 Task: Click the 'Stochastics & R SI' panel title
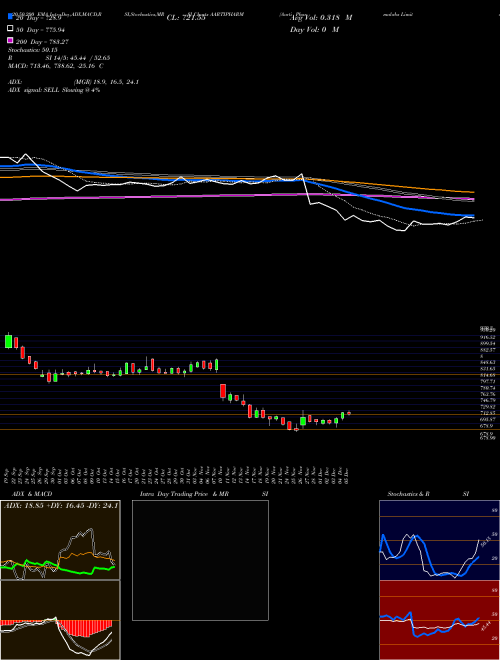point(428,494)
